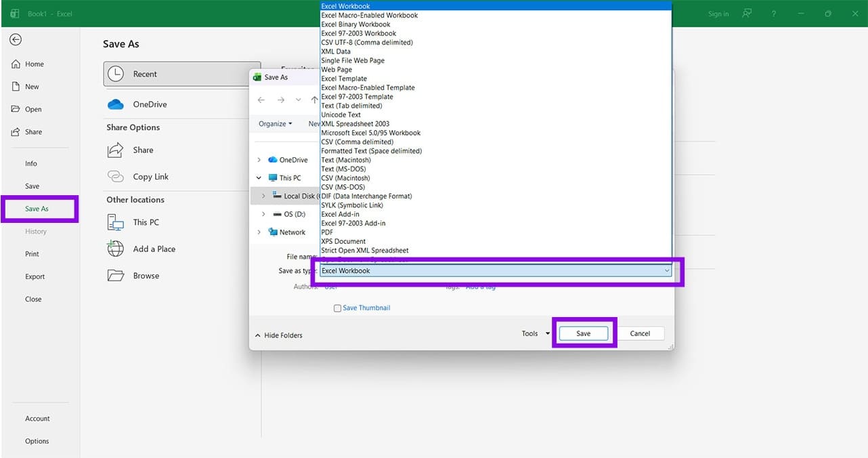Open the Help question mark icon

(774, 14)
